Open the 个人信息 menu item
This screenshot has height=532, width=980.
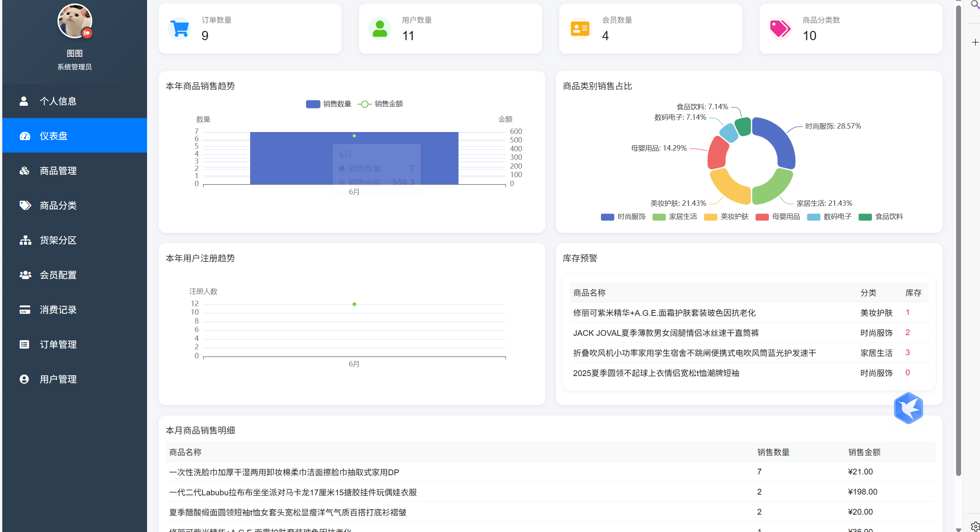(58, 101)
